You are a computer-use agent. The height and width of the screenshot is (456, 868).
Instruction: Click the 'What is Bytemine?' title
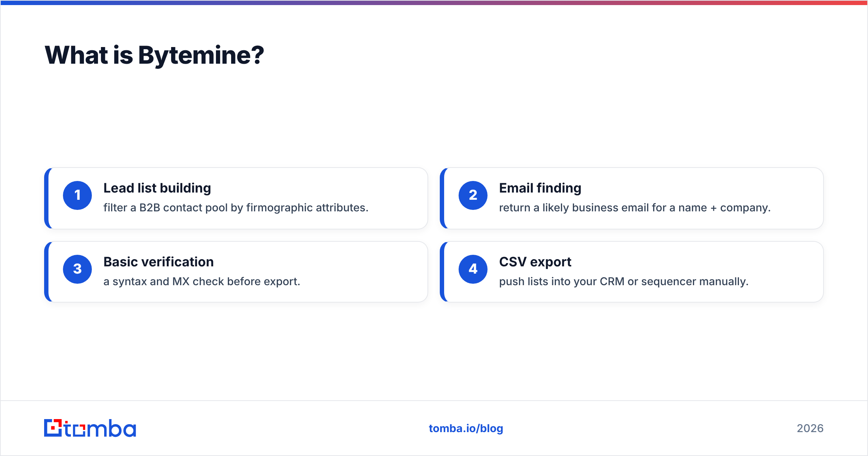pyautogui.click(x=154, y=55)
